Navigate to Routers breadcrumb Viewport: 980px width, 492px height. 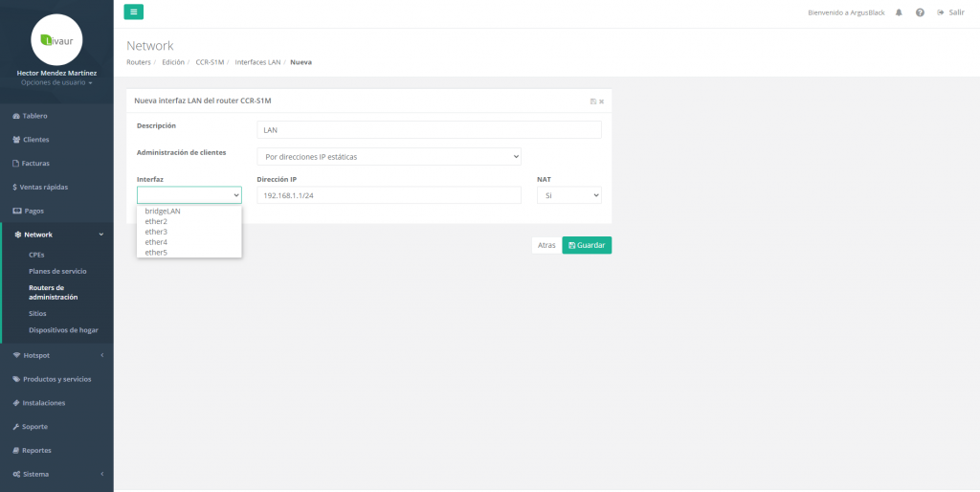tap(139, 62)
